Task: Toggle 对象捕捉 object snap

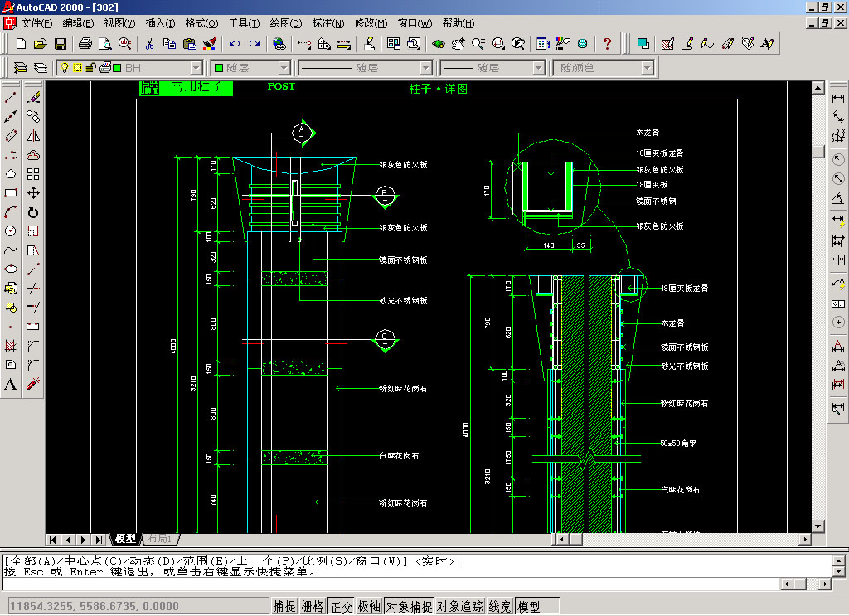Action: [410, 606]
